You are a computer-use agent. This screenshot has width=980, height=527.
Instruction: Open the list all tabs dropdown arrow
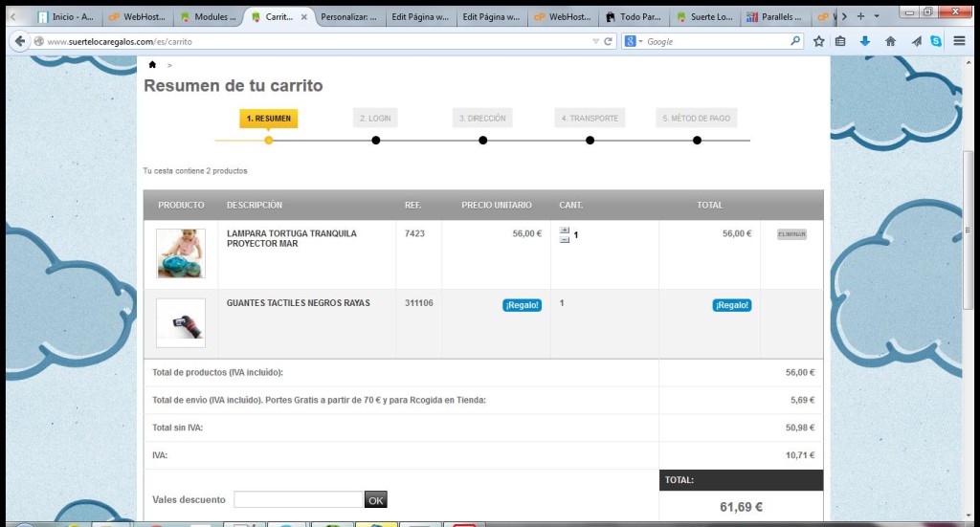[877, 16]
